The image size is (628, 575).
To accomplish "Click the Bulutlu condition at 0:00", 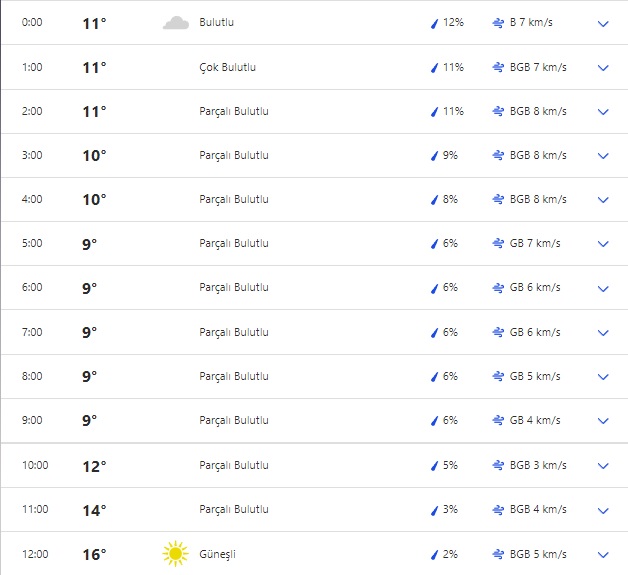I will [217, 23].
